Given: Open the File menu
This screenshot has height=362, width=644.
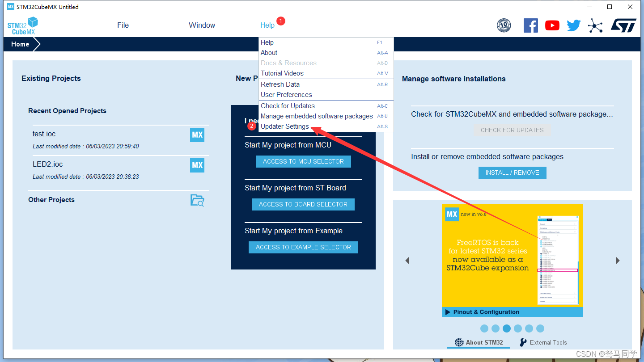Looking at the screenshot, I should (x=123, y=25).
